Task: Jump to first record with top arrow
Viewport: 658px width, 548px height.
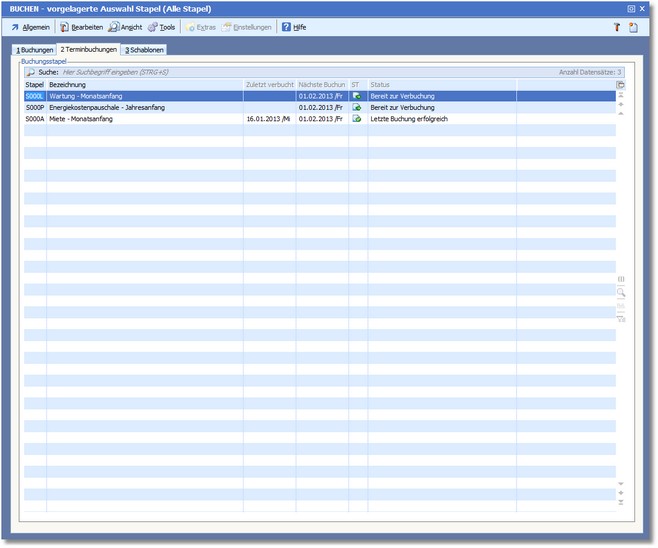Action: tap(621, 95)
